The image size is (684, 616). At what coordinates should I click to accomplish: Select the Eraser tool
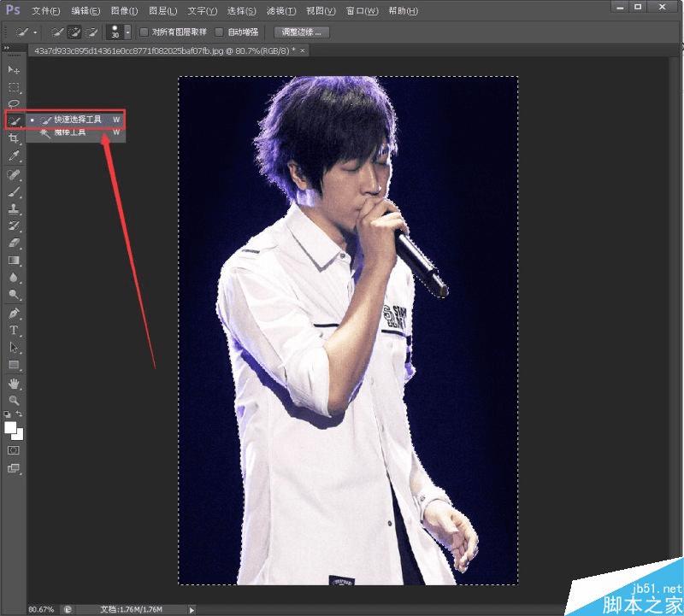[x=14, y=243]
